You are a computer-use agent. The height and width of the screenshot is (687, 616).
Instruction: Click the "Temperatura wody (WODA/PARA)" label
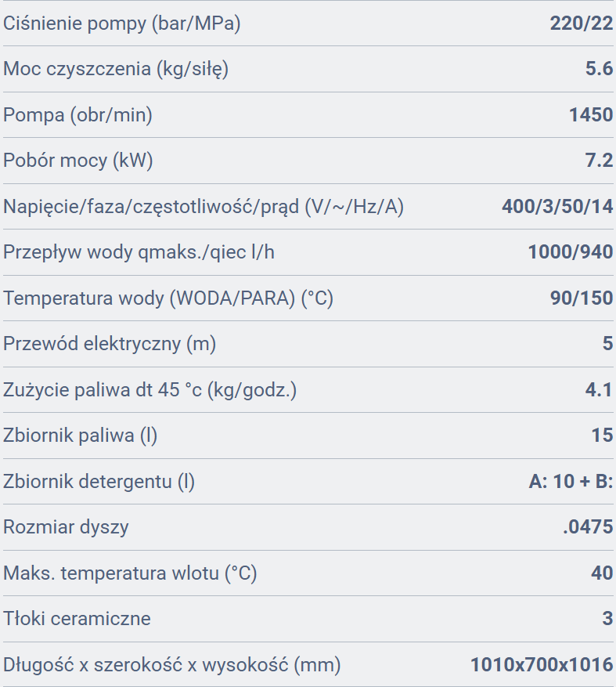(x=168, y=298)
